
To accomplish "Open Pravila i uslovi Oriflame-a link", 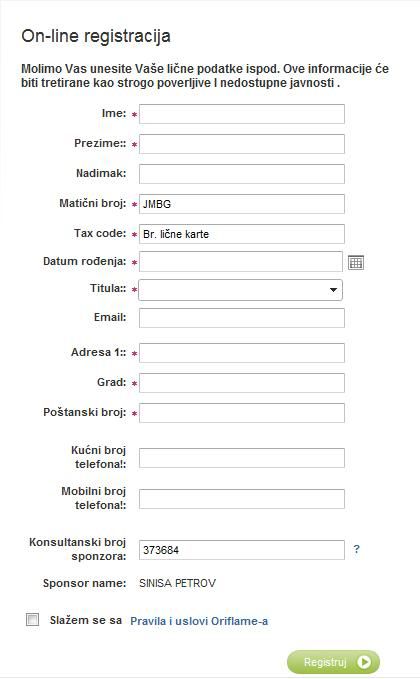I will [199, 621].
